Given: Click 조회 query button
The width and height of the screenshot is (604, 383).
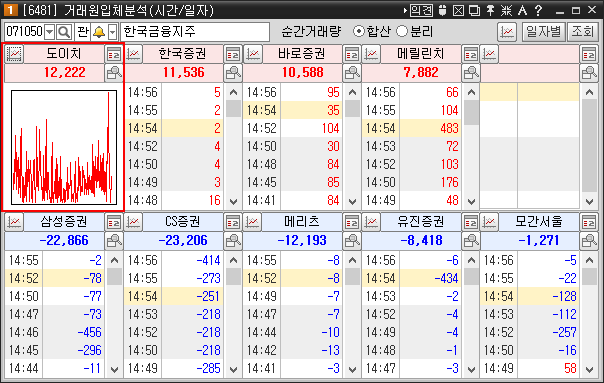Looking at the screenshot, I should [x=582, y=32].
